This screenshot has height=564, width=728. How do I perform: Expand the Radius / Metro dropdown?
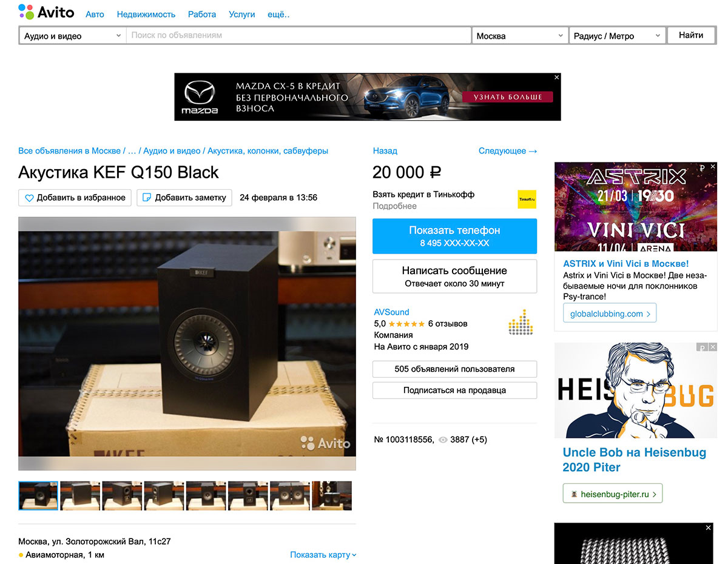point(616,36)
